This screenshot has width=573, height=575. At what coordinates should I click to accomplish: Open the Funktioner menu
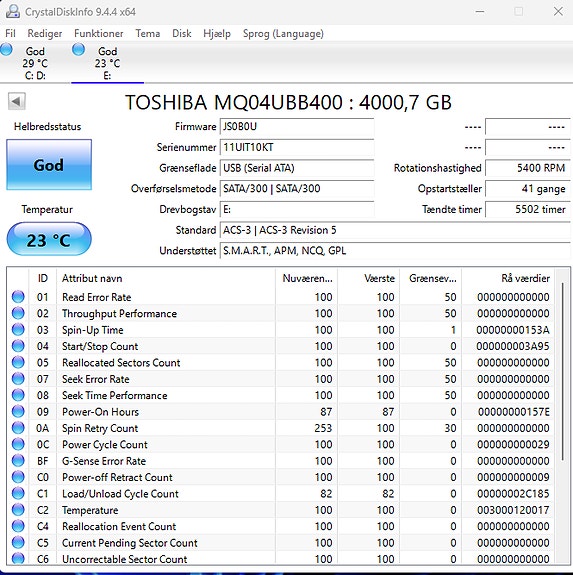(x=99, y=33)
